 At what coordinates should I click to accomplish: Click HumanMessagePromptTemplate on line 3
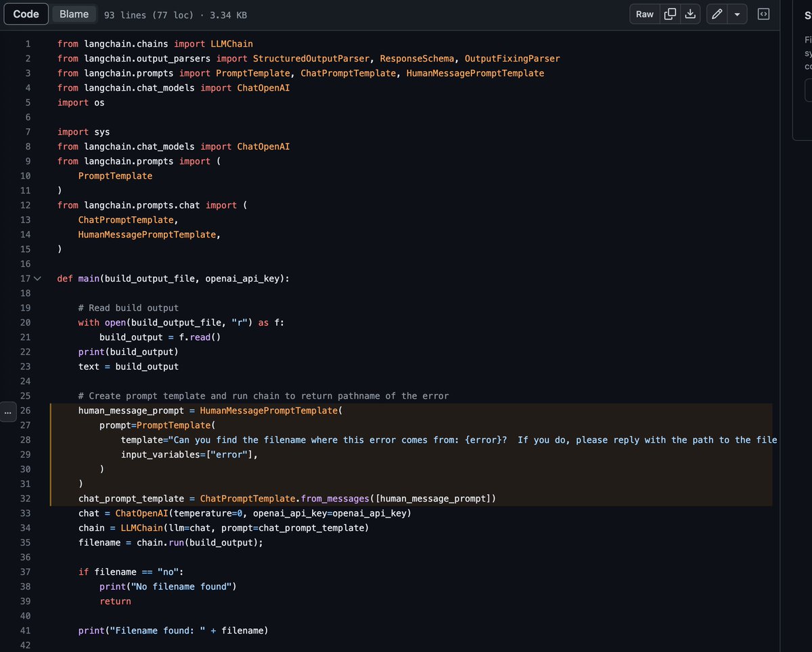click(475, 73)
